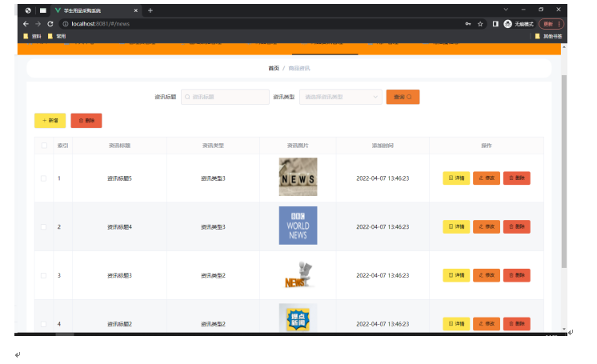
Task: Click the 资讯标题5 cell text
Action: (119, 178)
